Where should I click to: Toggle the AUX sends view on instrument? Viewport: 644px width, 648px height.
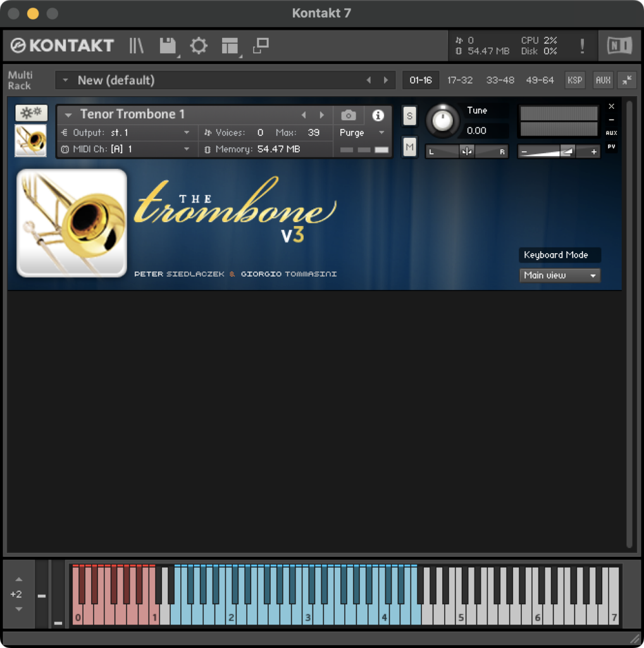[611, 133]
